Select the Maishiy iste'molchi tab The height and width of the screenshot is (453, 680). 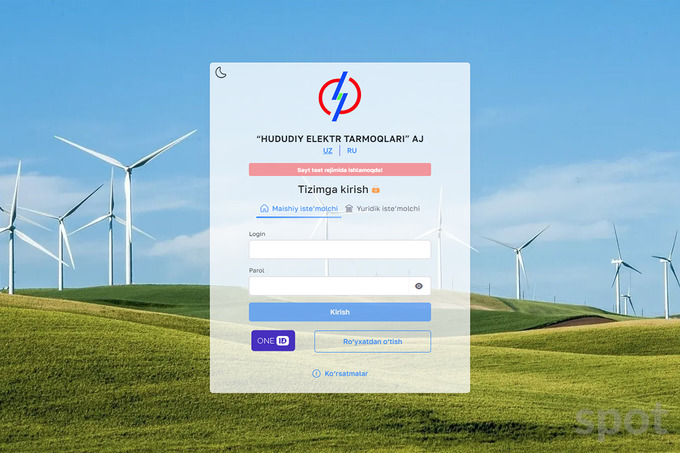[299, 209]
